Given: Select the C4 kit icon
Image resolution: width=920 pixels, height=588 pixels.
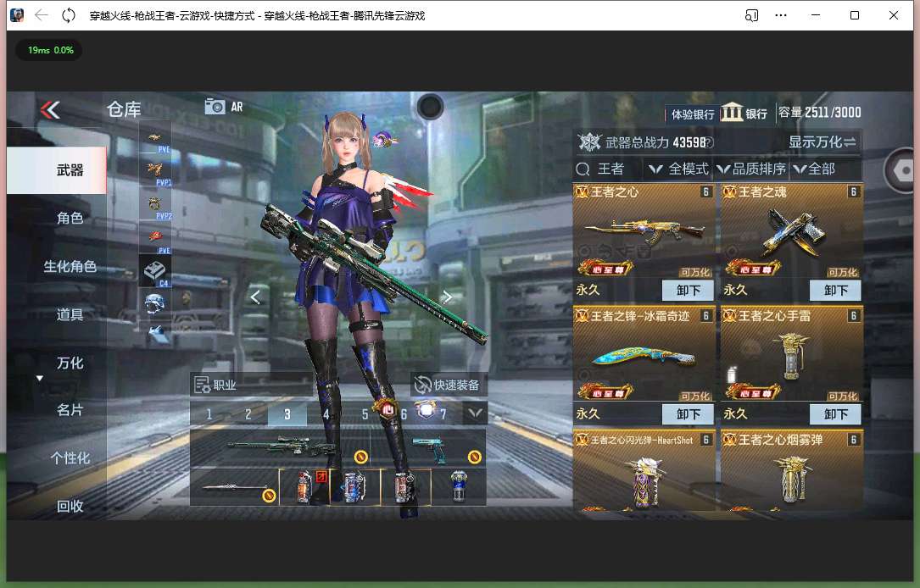Looking at the screenshot, I should point(155,271).
